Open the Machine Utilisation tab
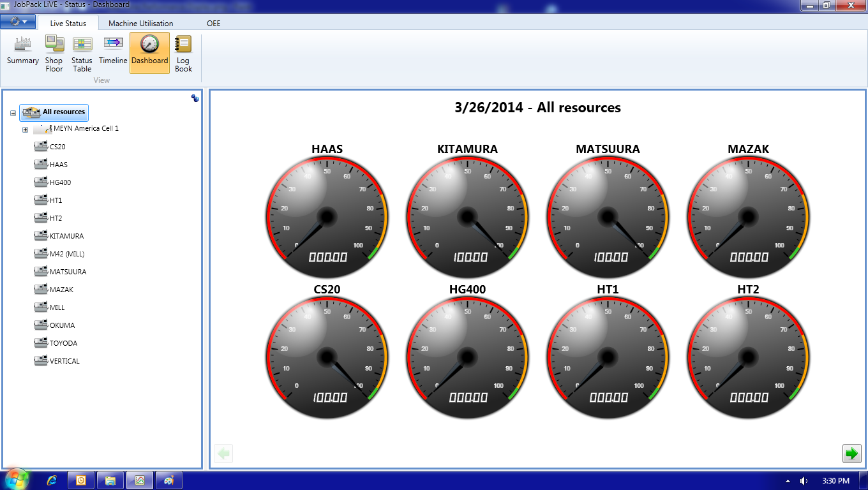Image resolution: width=868 pixels, height=495 pixels. tap(141, 24)
